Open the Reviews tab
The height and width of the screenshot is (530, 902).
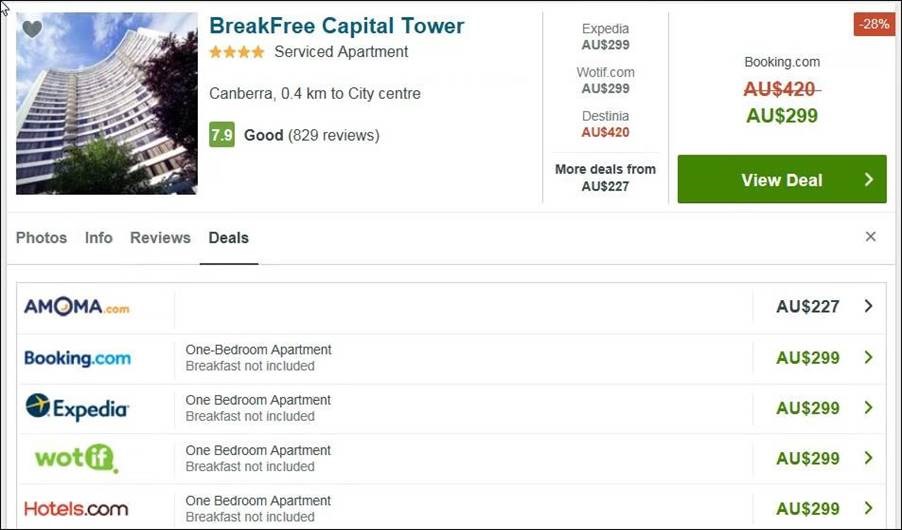point(160,238)
